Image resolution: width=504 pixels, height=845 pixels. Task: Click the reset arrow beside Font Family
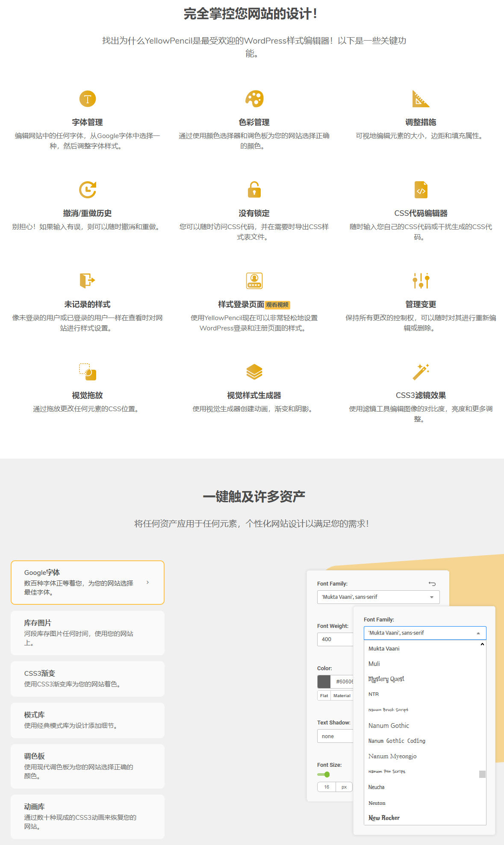pos(432,583)
